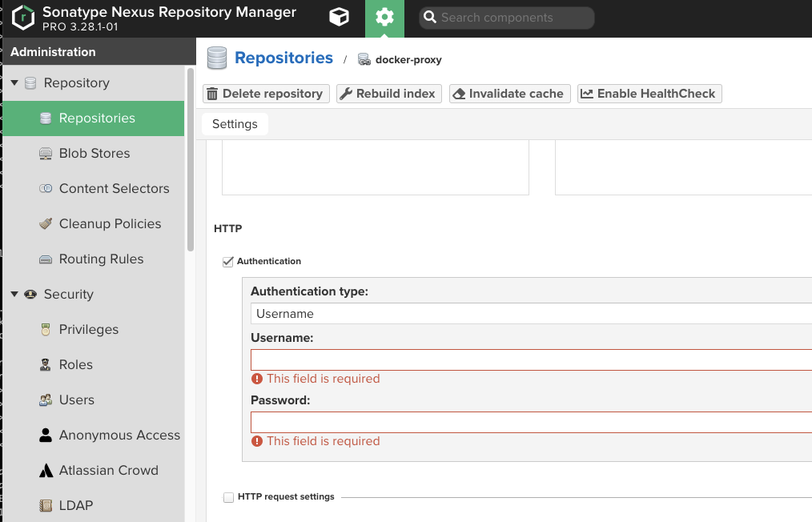Select the Cleanup Policies broom icon
The image size is (812, 522).
pyautogui.click(x=46, y=224)
